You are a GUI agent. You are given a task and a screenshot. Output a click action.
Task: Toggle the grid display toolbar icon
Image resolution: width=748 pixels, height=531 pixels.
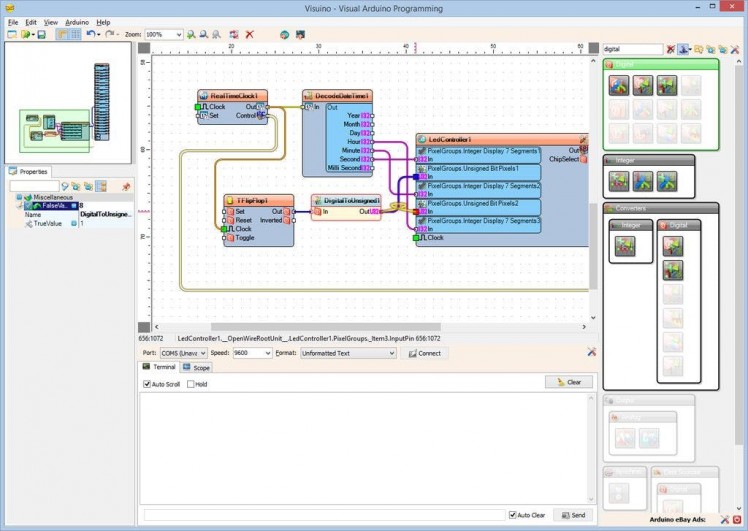point(75,34)
